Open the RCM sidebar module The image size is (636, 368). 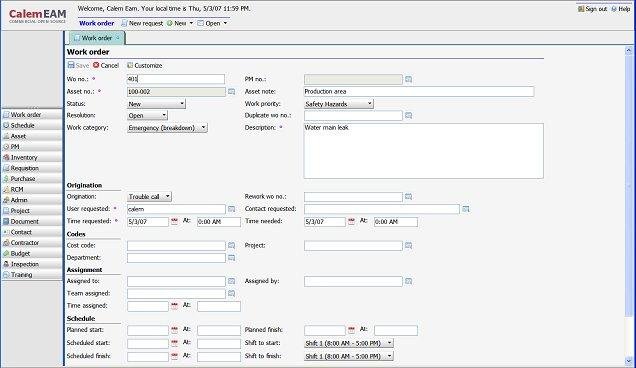coord(32,189)
